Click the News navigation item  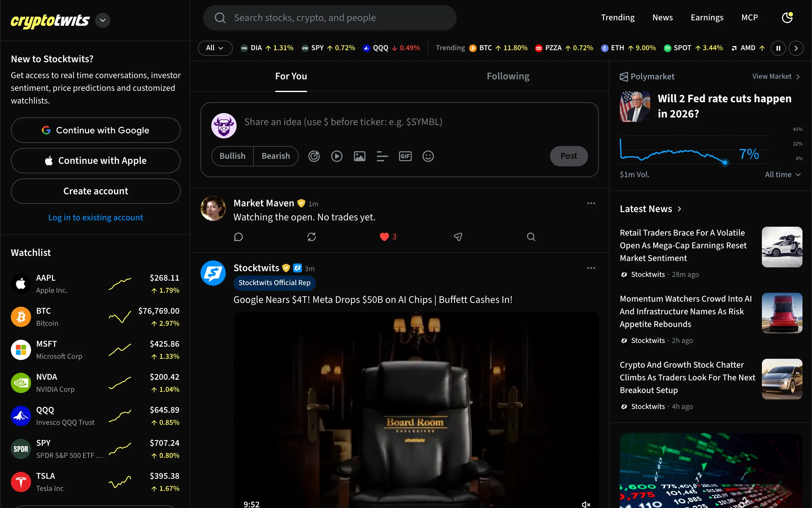pos(662,17)
